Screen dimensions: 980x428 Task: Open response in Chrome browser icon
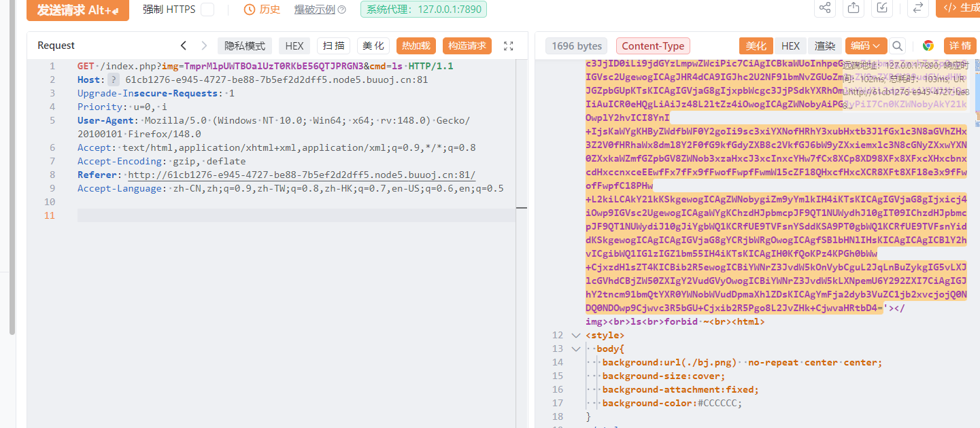928,46
